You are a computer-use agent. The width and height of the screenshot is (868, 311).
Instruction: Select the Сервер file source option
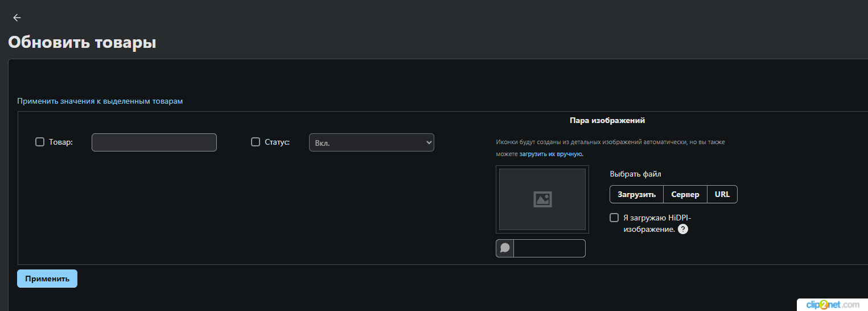pos(685,194)
